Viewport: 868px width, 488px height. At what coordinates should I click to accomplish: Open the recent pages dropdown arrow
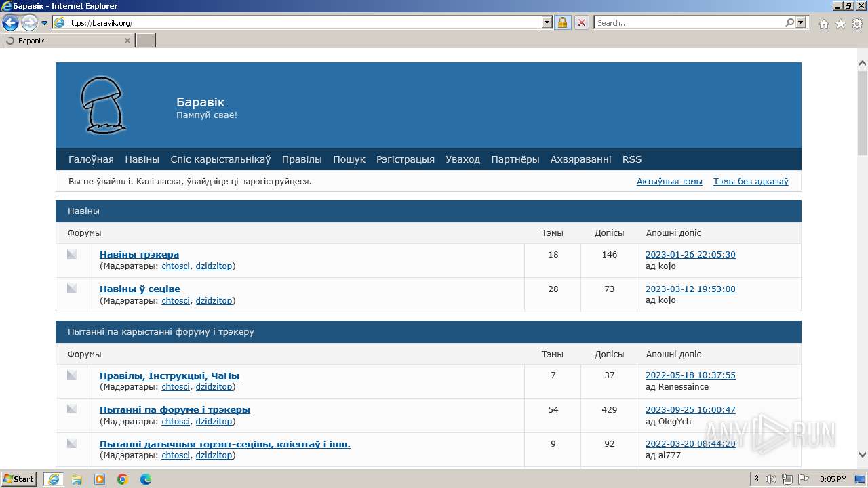pos(44,23)
